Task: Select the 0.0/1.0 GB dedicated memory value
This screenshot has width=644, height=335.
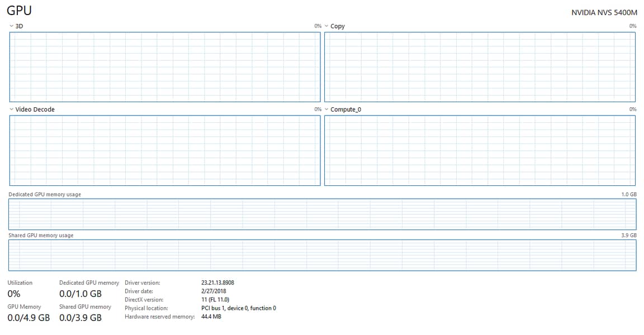Action: point(80,294)
